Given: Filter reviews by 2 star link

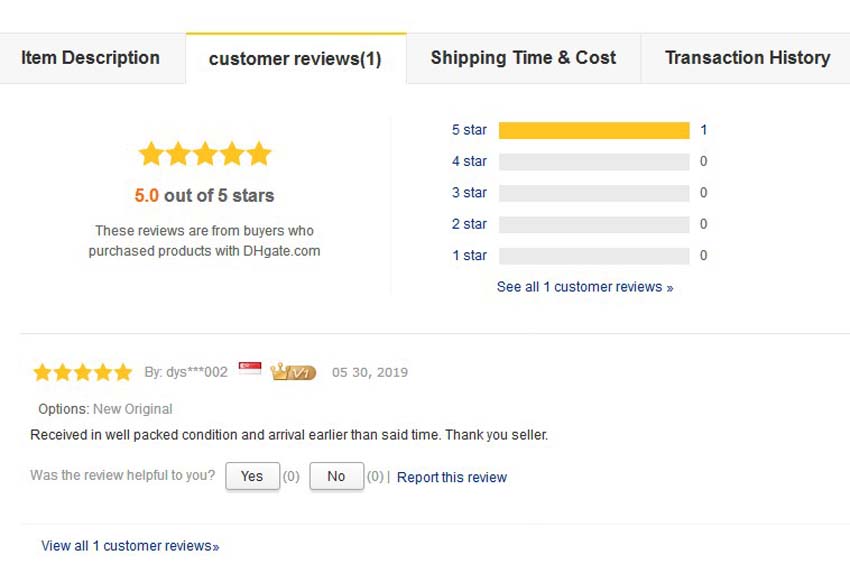Looking at the screenshot, I should pyautogui.click(x=469, y=224).
